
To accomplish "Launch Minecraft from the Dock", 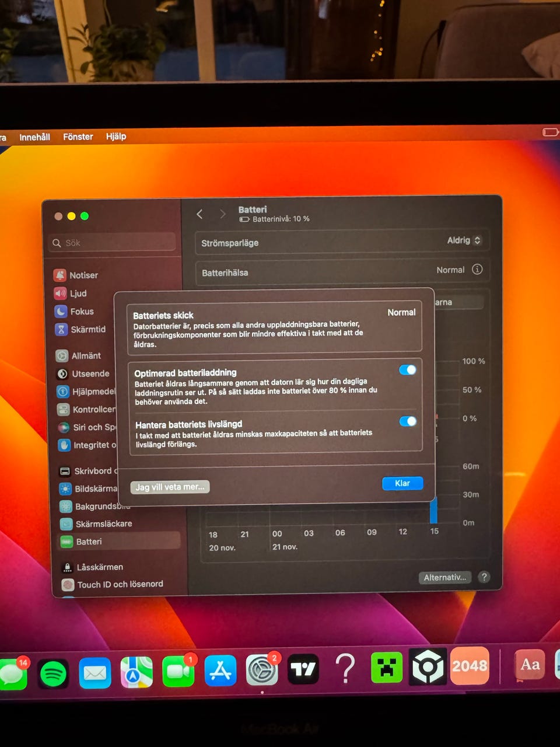I will tap(387, 668).
